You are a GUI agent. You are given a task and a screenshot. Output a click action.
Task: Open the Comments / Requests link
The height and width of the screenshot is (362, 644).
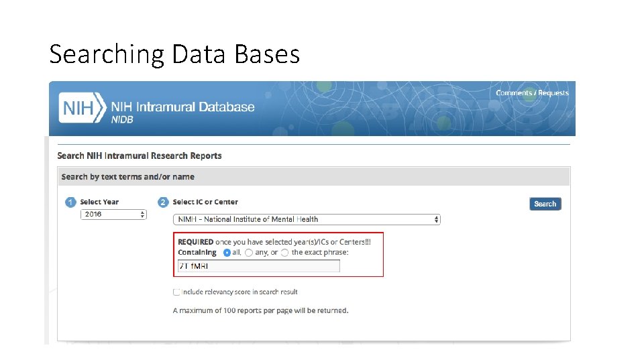click(x=532, y=93)
